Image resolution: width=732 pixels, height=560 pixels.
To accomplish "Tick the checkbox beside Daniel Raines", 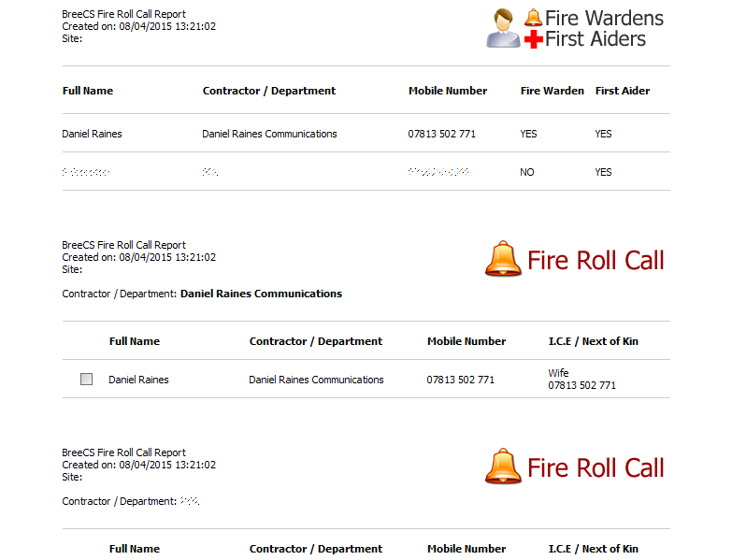I will [x=87, y=380].
